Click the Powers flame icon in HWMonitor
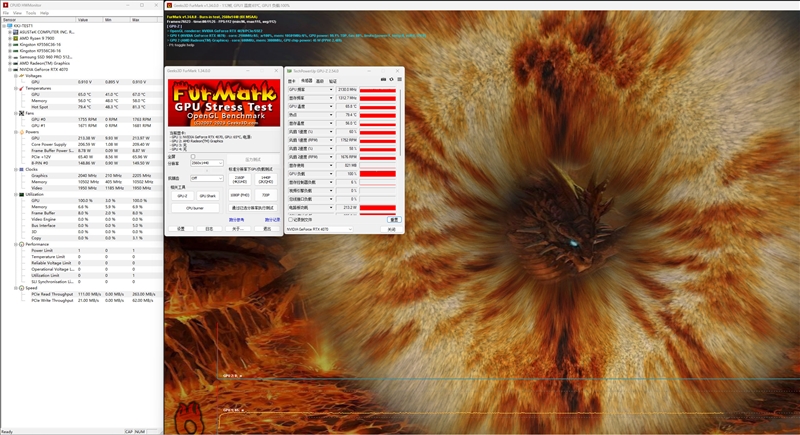The height and width of the screenshot is (435, 800). coord(21,132)
